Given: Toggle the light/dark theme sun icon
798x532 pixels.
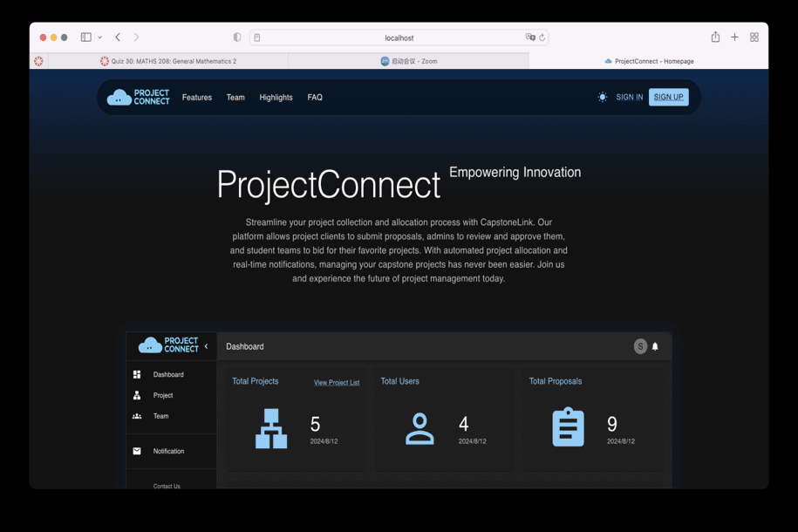Looking at the screenshot, I should 602,98.
